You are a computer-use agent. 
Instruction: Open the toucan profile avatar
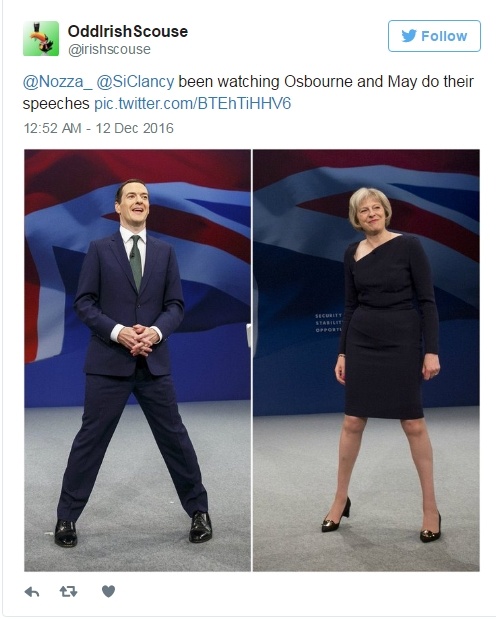[41, 38]
